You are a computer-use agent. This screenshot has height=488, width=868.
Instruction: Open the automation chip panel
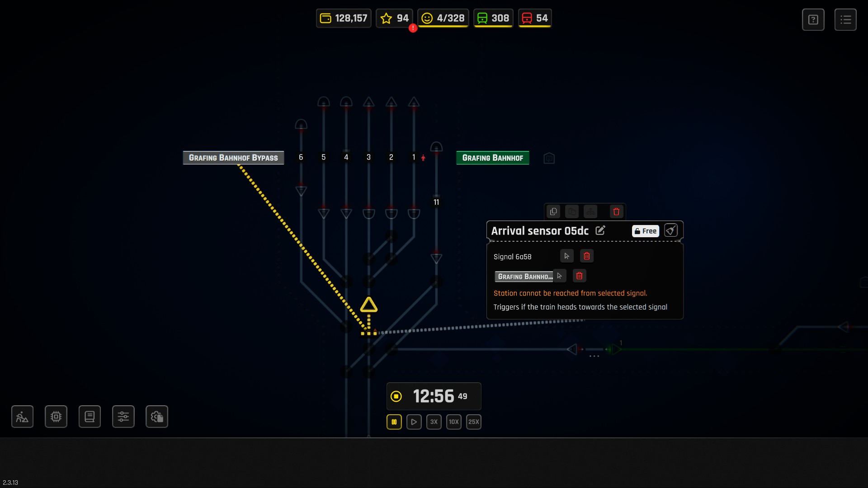click(x=56, y=417)
